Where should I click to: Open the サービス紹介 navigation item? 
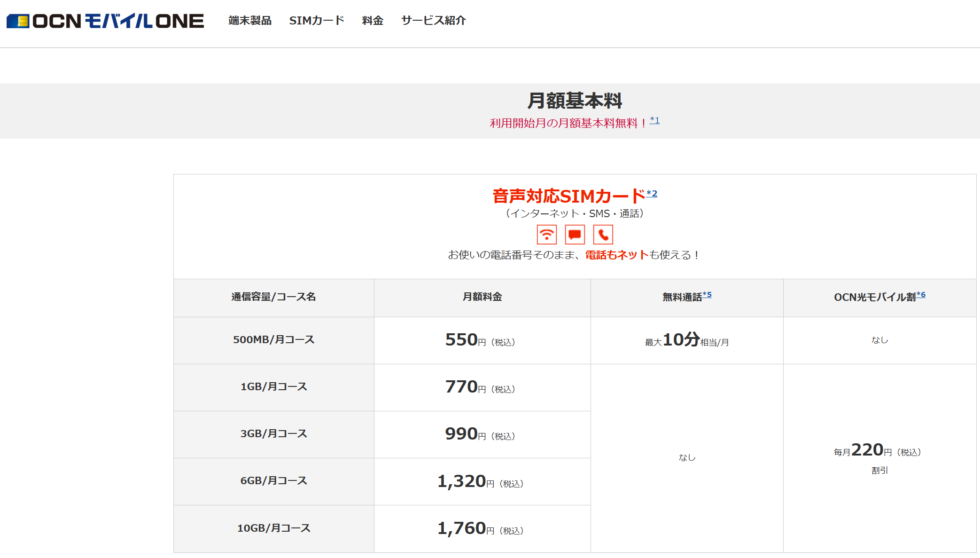[433, 21]
